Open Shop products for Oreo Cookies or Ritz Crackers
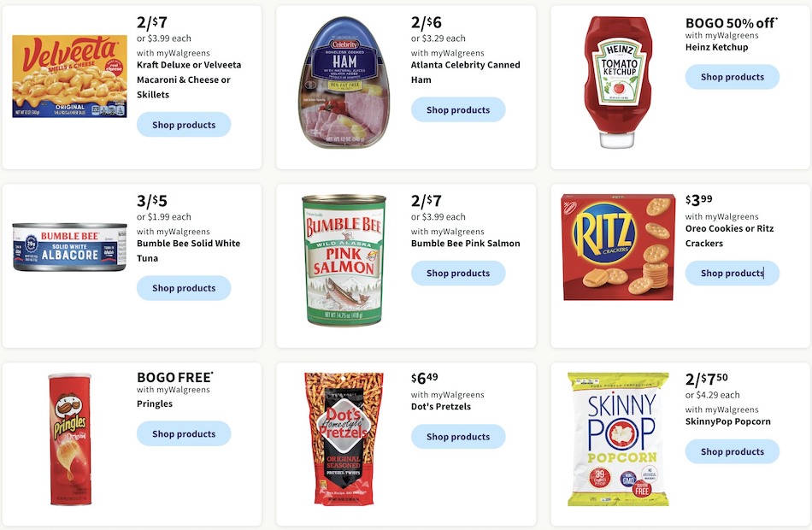This screenshot has height=530, width=812. 733,273
